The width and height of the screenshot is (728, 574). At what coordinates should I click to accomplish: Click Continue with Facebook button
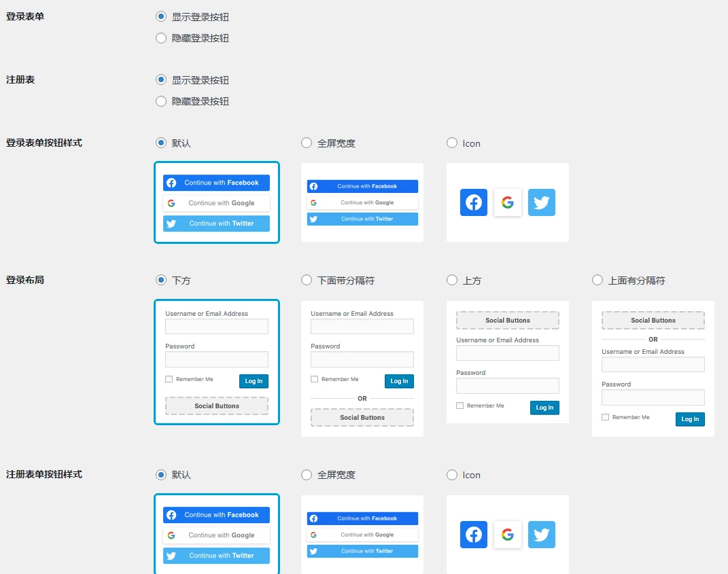tap(216, 182)
